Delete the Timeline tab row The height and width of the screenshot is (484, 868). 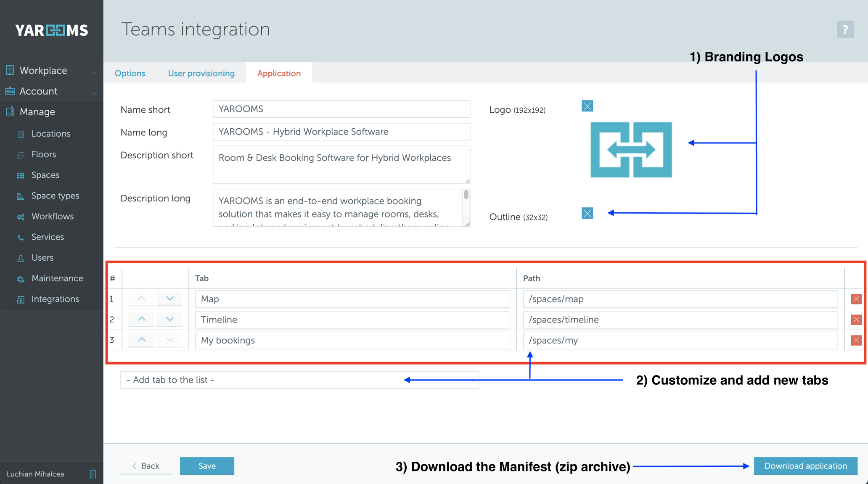tap(856, 320)
